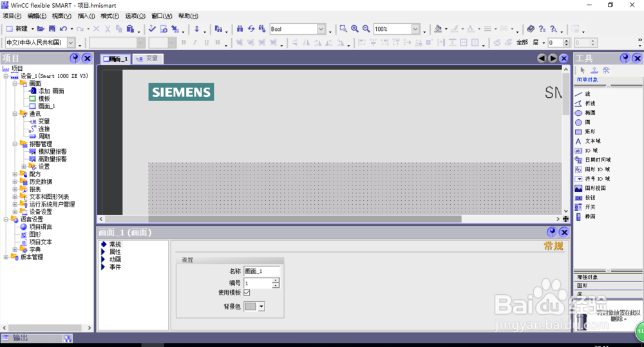This screenshot has width=644, height=347.
Task: Zoom in with the plus magnifier icon
Action: [355, 29]
